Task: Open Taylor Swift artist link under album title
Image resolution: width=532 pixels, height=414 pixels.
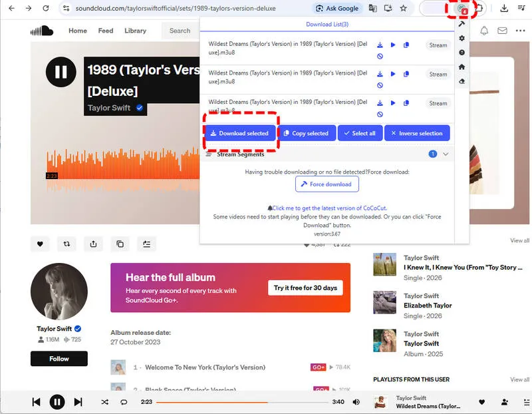Action: point(109,108)
